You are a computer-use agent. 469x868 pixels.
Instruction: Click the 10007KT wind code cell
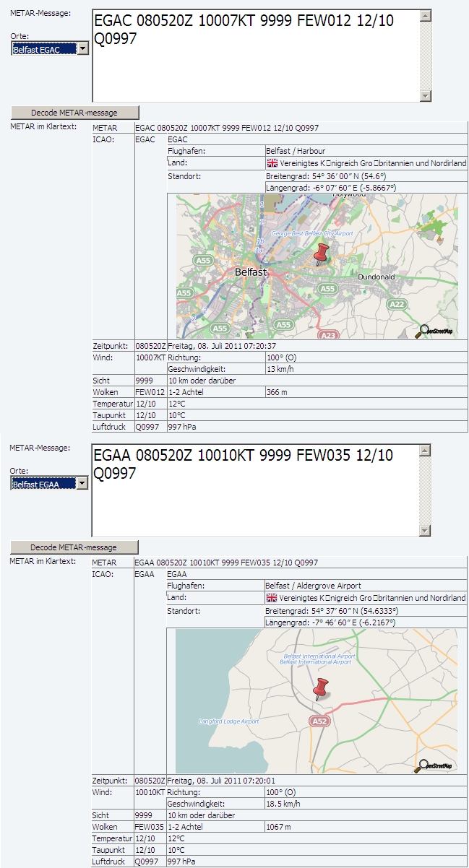pyautogui.click(x=150, y=357)
